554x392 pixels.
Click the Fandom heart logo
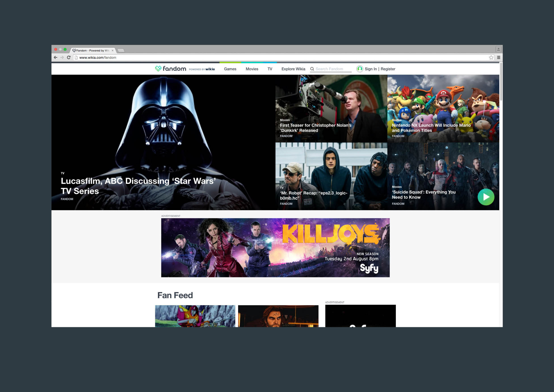[x=158, y=69]
